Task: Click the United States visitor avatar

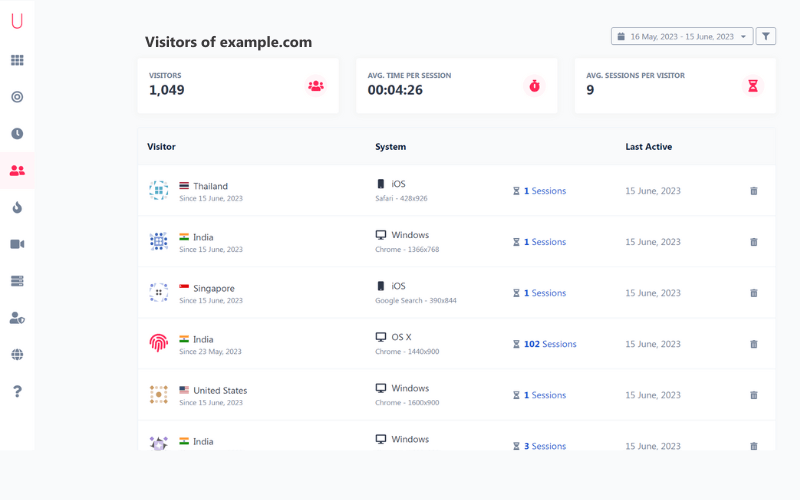Action: pos(159,394)
